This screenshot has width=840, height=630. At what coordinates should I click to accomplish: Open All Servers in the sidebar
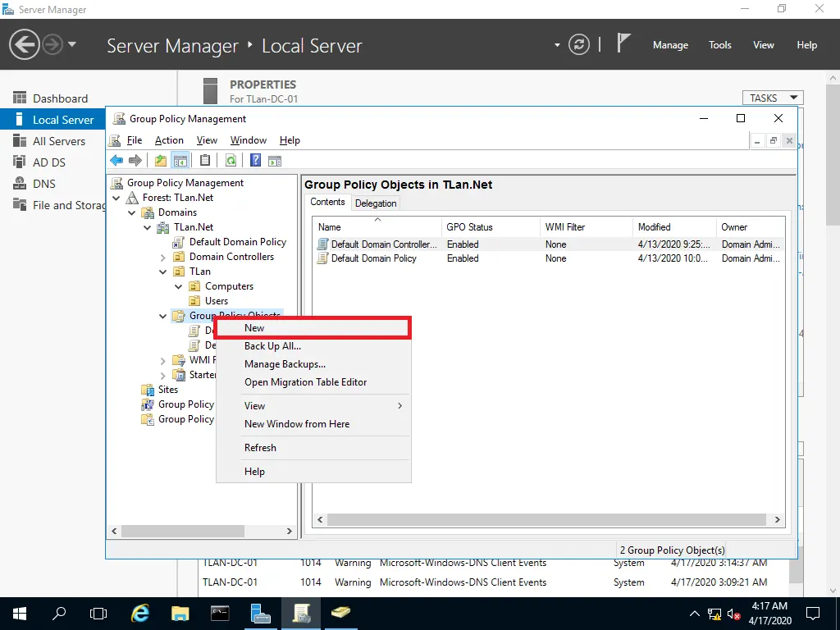[x=59, y=141]
